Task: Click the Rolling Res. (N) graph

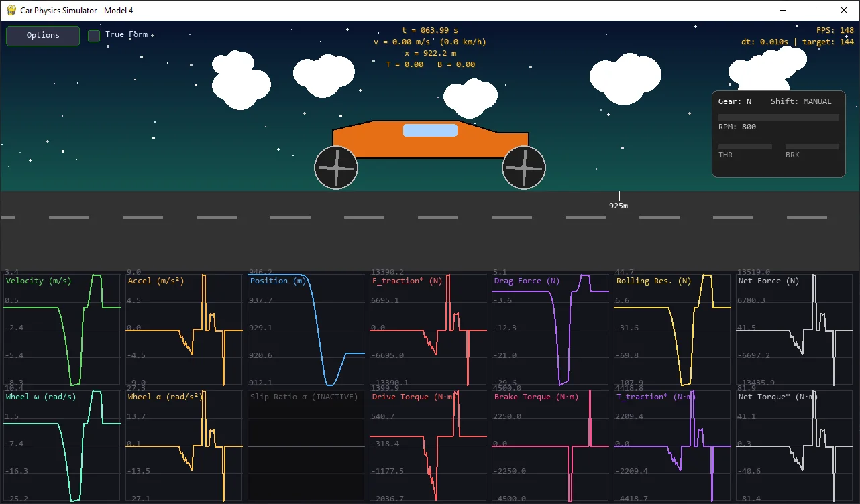Action: [672, 328]
